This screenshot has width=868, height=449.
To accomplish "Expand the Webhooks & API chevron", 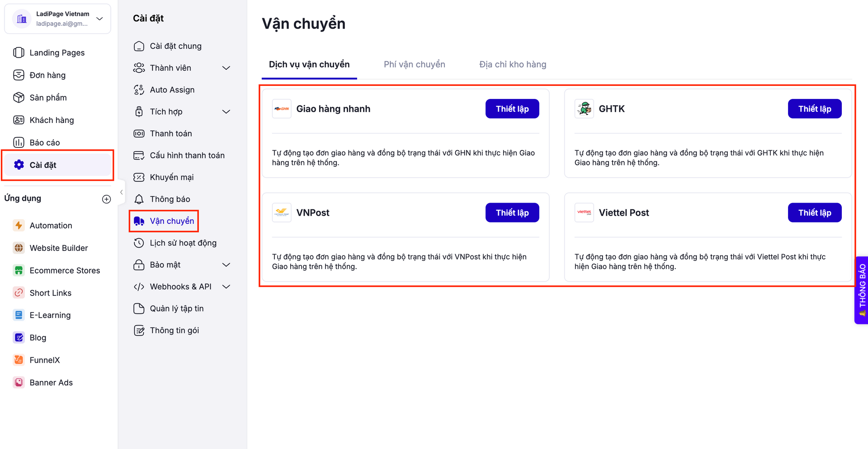I will pyautogui.click(x=226, y=287).
